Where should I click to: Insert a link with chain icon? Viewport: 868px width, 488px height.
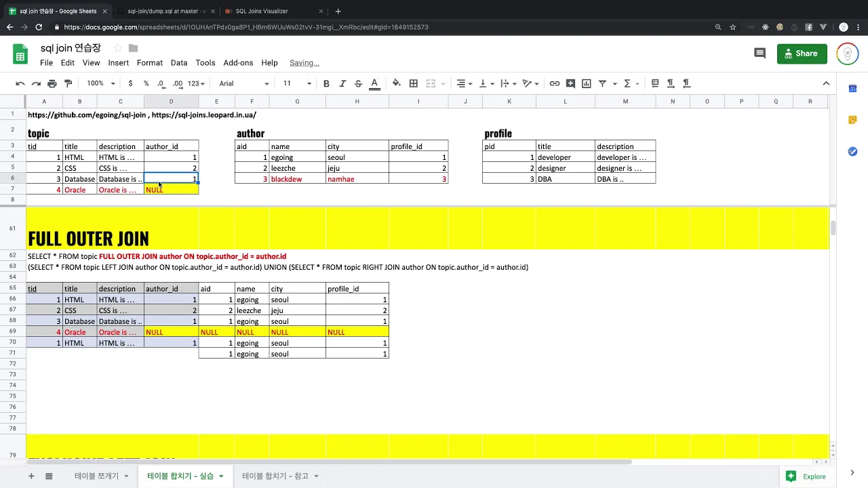pos(555,83)
